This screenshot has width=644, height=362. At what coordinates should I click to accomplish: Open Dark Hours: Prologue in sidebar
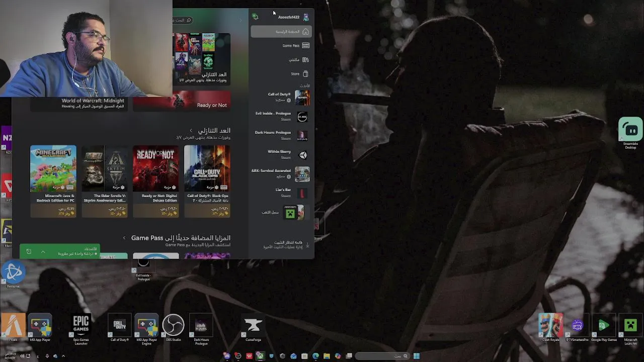pyautogui.click(x=281, y=136)
